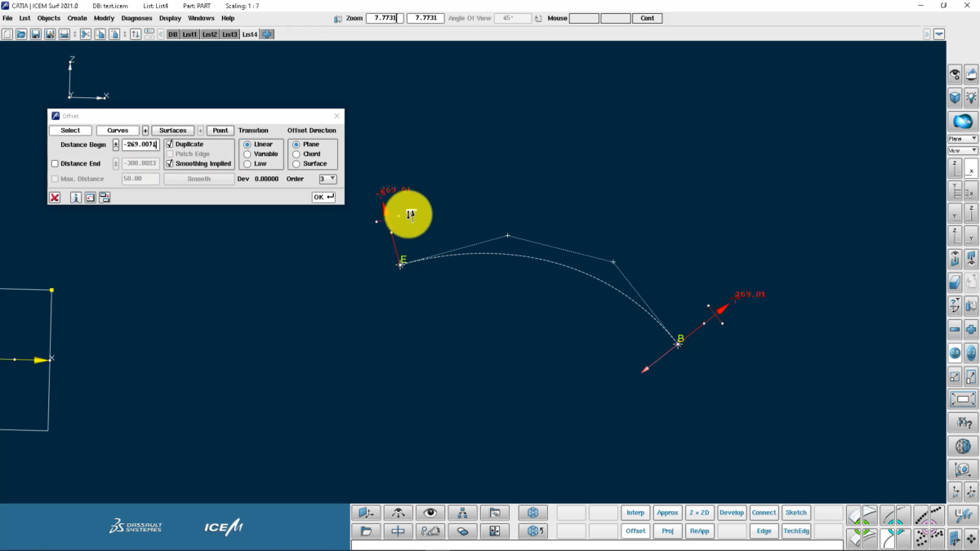Open the Order dropdown in Offset dialog

pyautogui.click(x=327, y=179)
